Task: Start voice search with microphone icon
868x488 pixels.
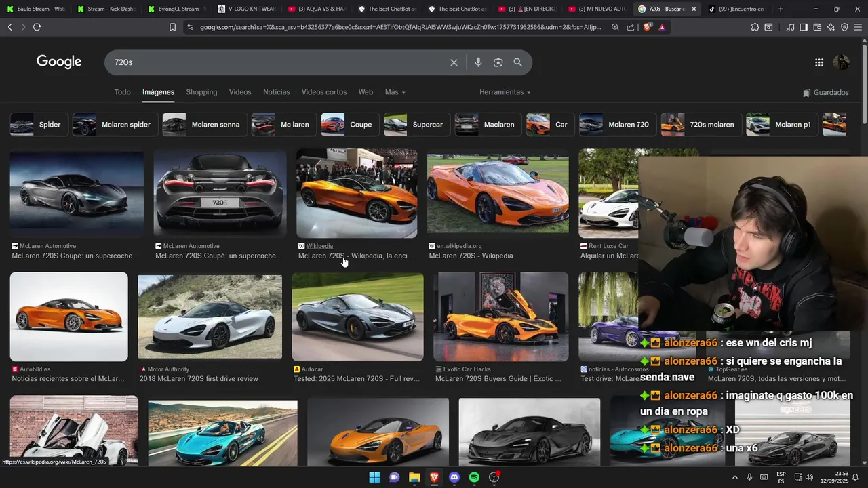Action: click(x=478, y=62)
